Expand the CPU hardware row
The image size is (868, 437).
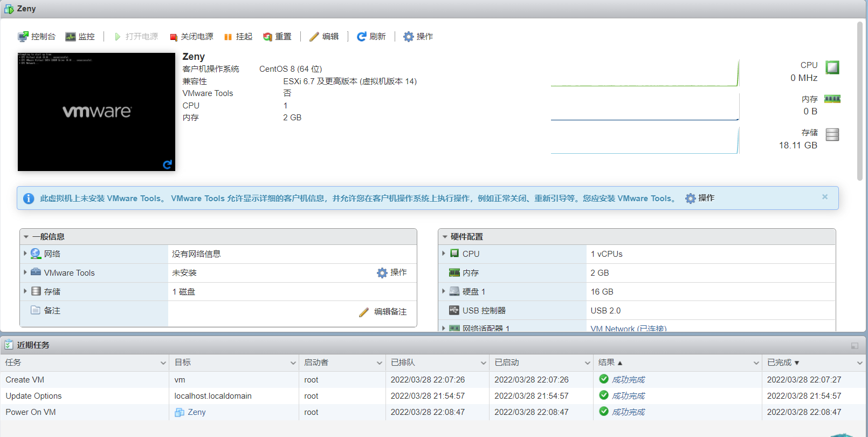pos(444,253)
